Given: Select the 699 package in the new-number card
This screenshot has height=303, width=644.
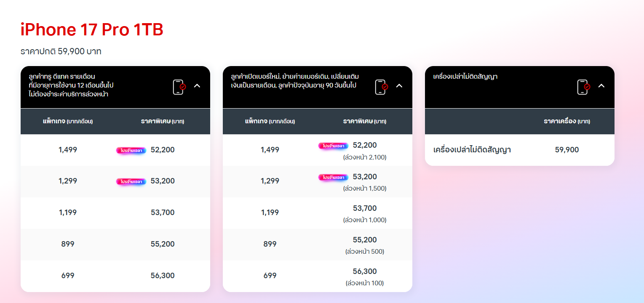Looking at the screenshot, I should click(270, 276).
